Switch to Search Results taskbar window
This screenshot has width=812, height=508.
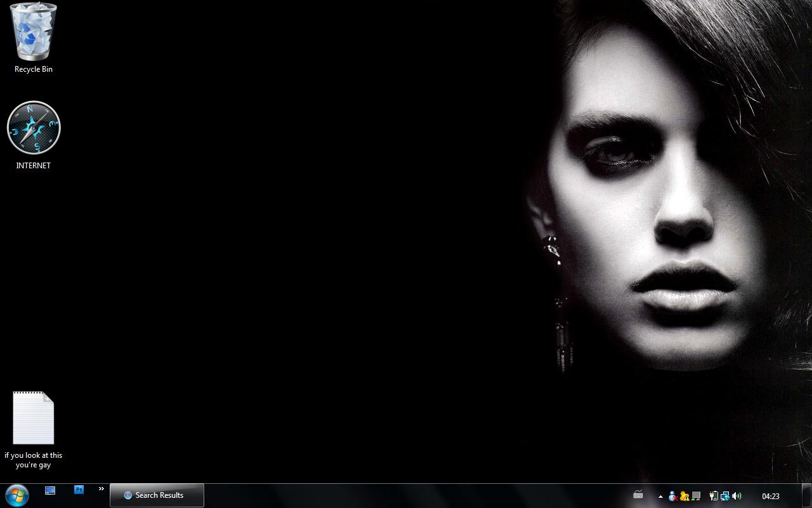[157, 495]
